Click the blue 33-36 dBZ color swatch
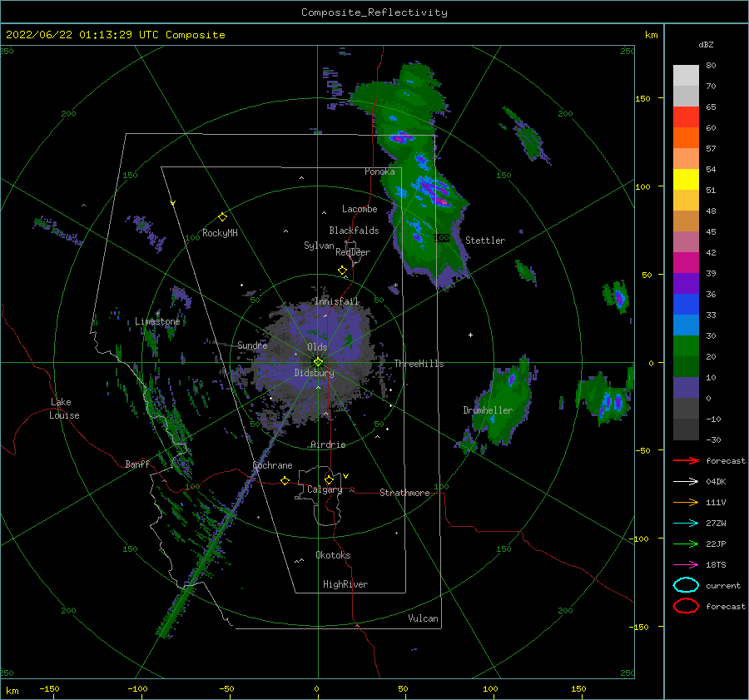This screenshot has height=700, width=749. point(686,305)
